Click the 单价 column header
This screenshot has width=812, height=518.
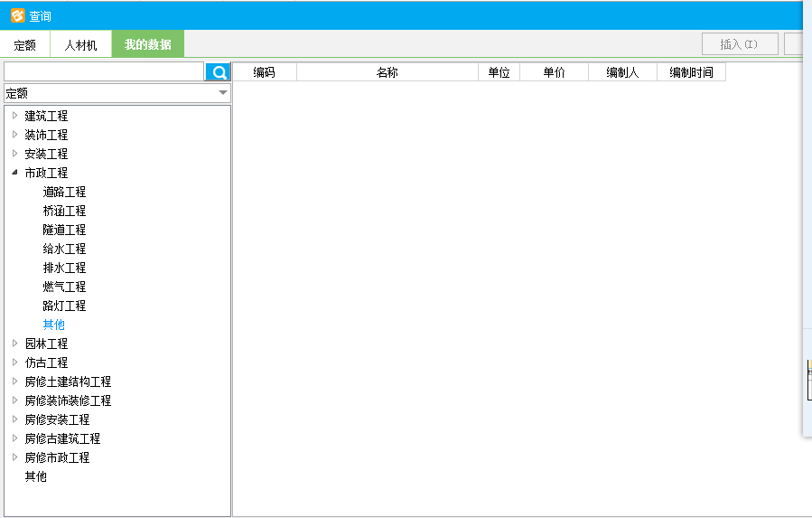click(554, 72)
